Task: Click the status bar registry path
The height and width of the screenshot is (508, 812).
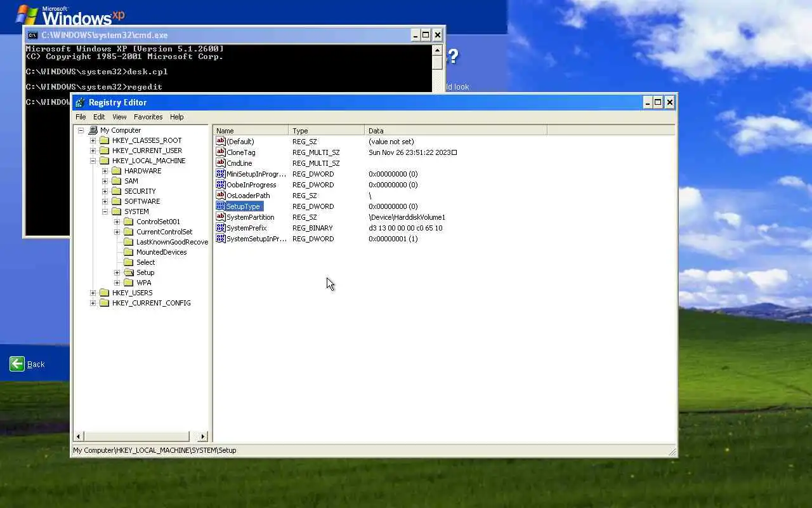Action: pyautogui.click(x=155, y=450)
